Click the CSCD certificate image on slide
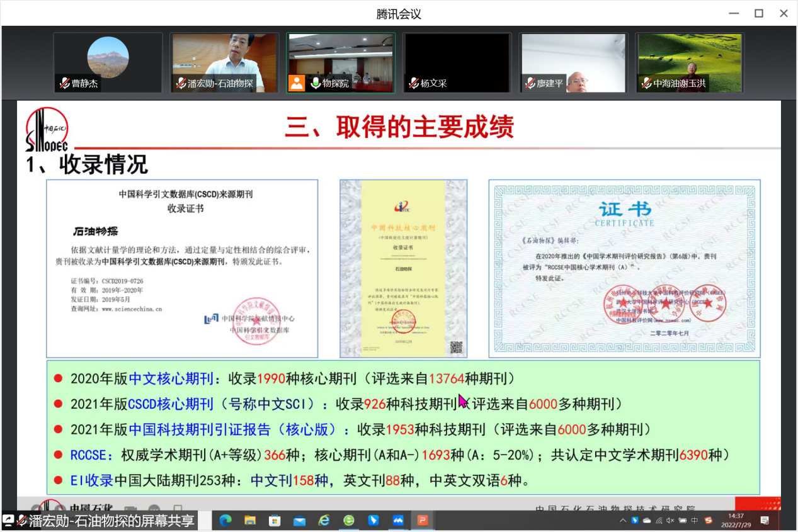The image size is (798, 532). coord(182,268)
